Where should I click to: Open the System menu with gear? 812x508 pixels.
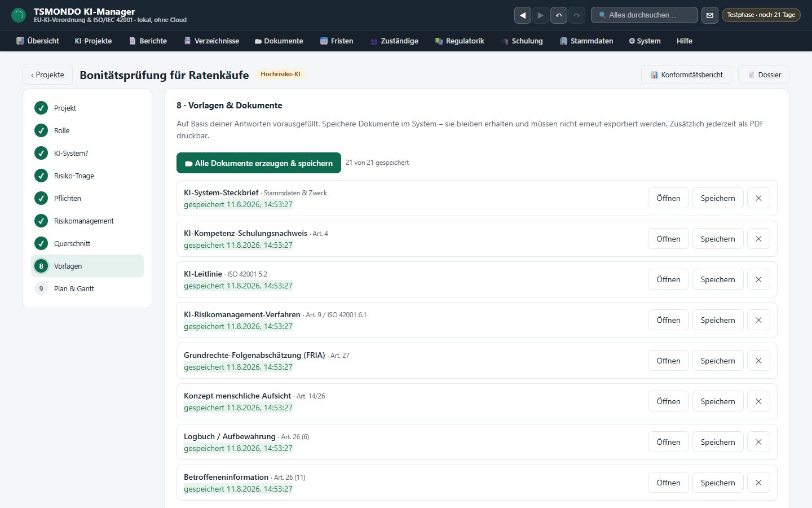tap(645, 41)
